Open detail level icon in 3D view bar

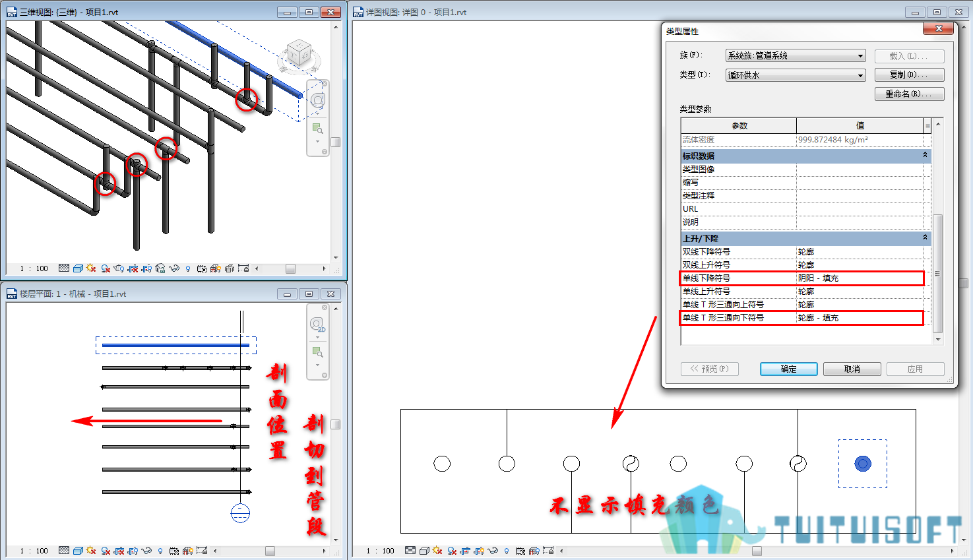point(64,268)
